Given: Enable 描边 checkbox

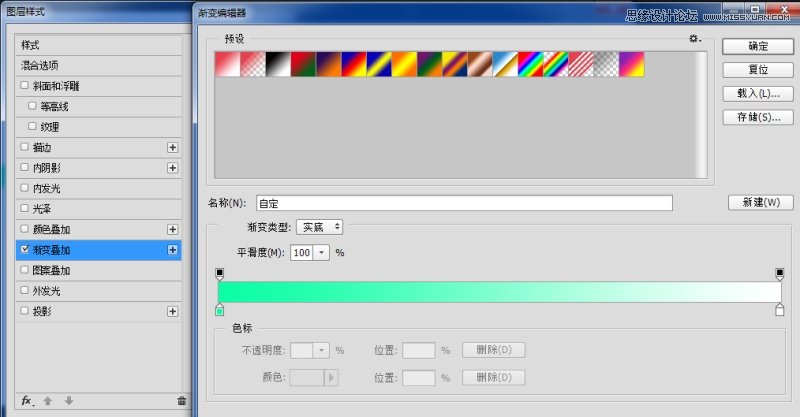Looking at the screenshot, I should (x=24, y=147).
